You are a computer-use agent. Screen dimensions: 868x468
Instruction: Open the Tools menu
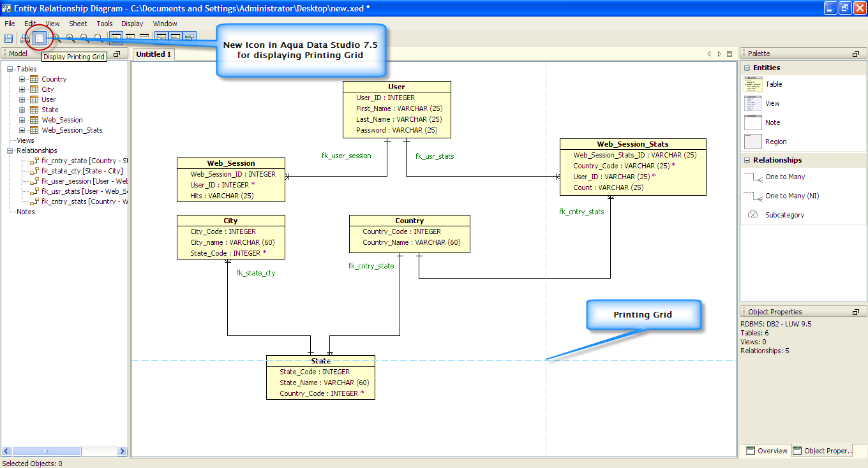tap(105, 24)
